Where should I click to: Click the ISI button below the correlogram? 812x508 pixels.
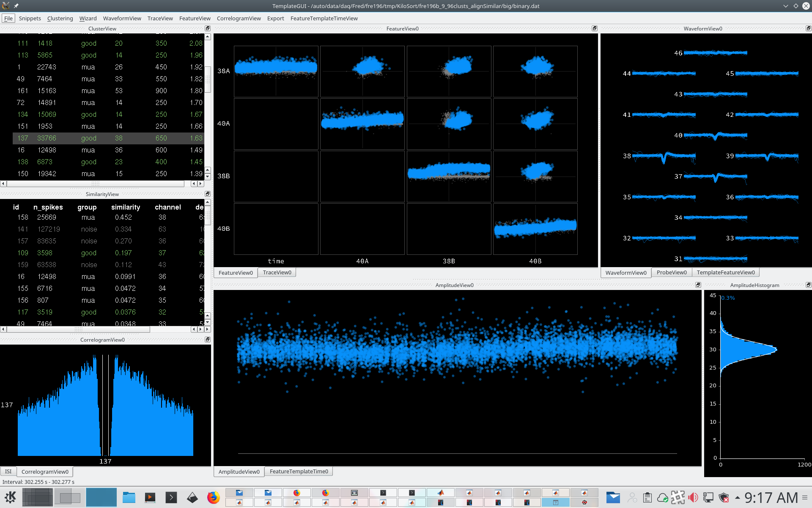(8, 471)
